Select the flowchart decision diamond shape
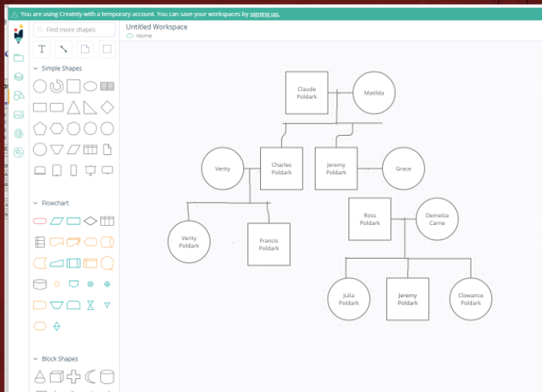542x392 pixels. click(90, 221)
